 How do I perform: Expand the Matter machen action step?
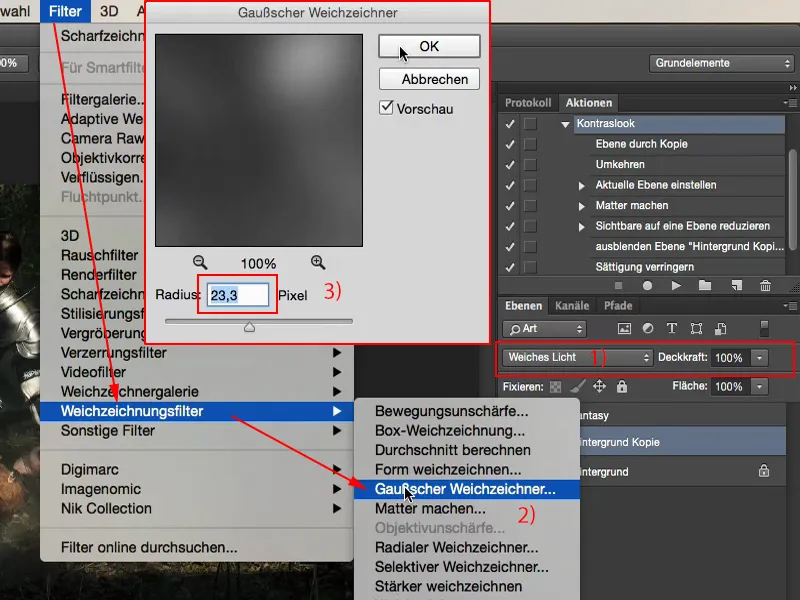[582, 206]
